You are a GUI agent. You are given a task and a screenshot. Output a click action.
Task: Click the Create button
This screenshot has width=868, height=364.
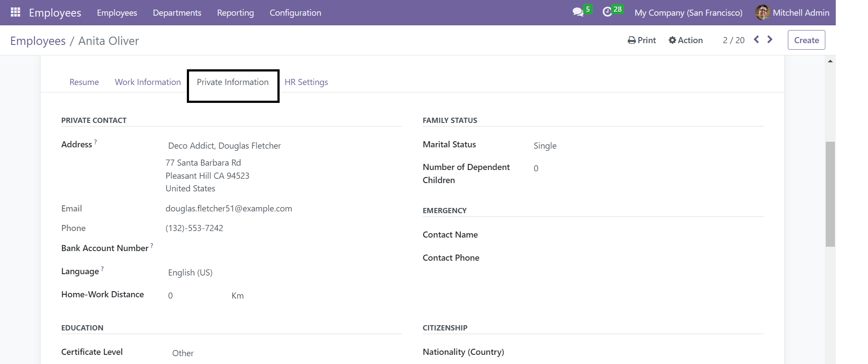pyautogui.click(x=806, y=40)
